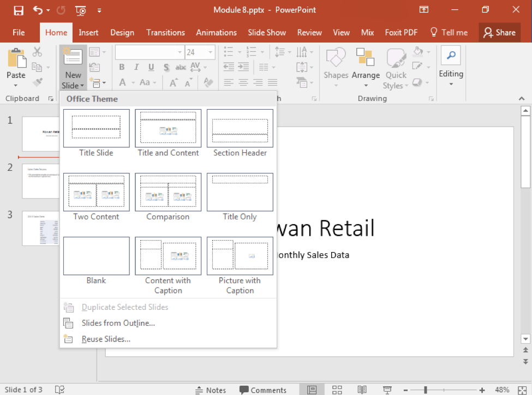This screenshot has height=395, width=532.
Task: Click the Convert to SmartArt icon
Action: tap(302, 82)
